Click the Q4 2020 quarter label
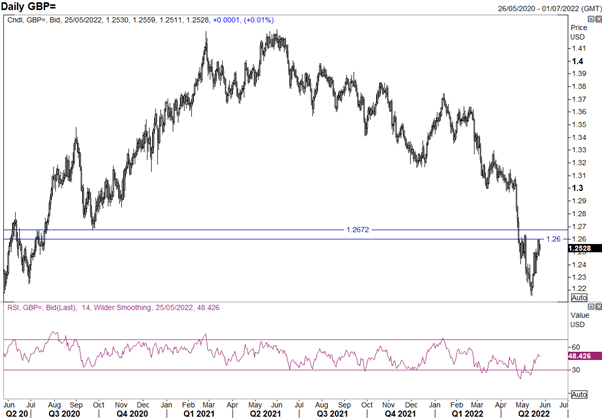The image size is (602, 418). pyautogui.click(x=132, y=413)
